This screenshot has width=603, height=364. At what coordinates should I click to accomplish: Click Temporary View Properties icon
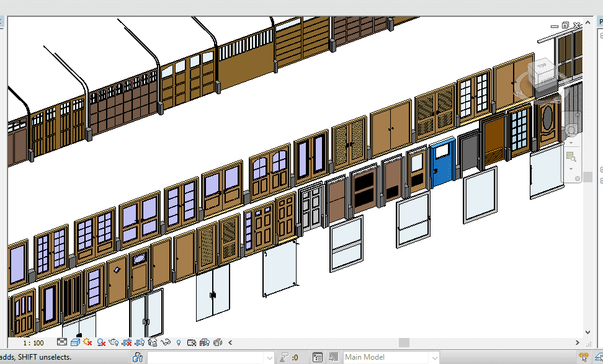[x=192, y=342]
